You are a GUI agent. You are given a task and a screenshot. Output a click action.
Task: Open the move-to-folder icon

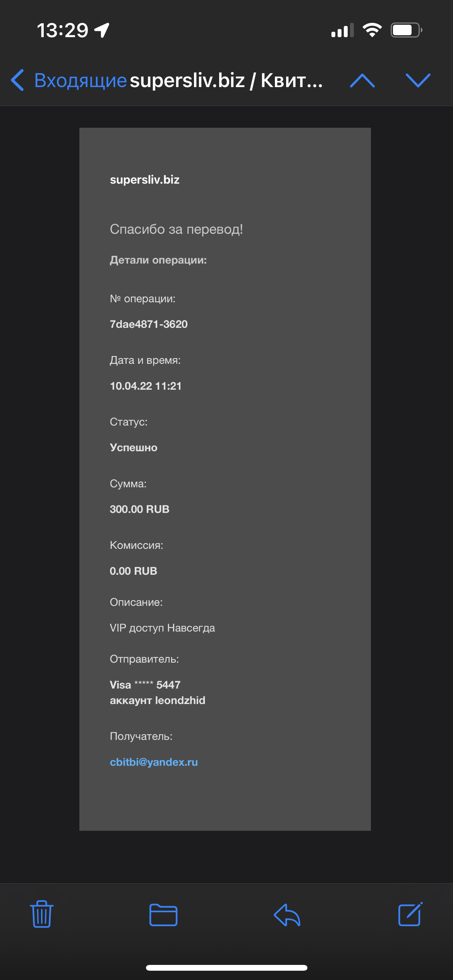point(163,915)
